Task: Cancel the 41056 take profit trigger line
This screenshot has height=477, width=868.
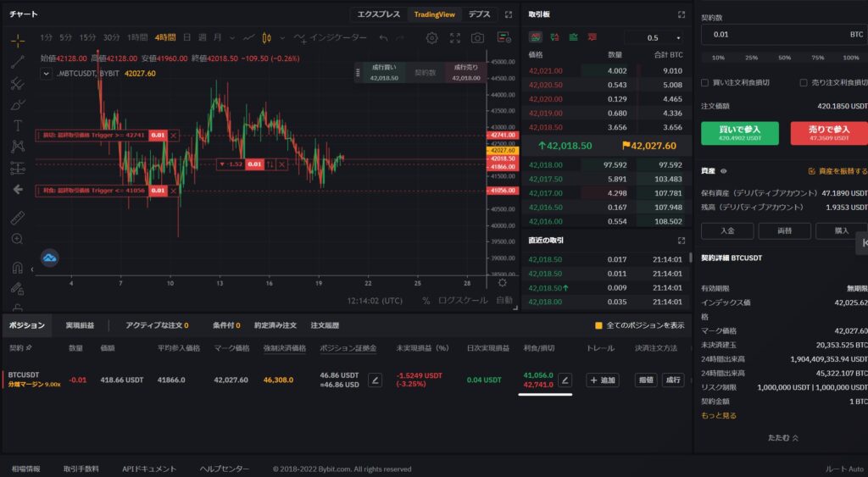Action: [173, 191]
